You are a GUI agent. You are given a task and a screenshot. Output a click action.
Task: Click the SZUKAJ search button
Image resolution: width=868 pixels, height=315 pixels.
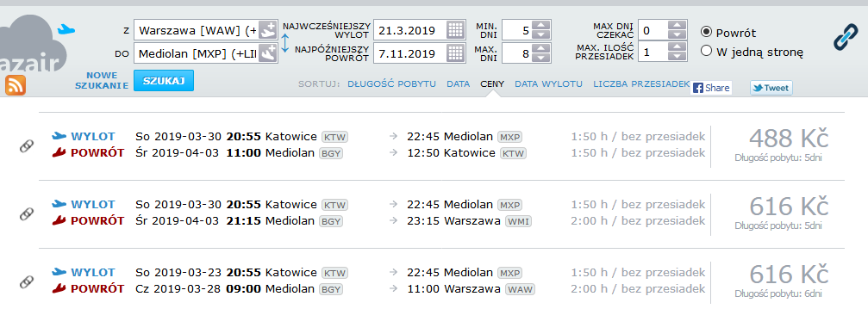coord(164,81)
